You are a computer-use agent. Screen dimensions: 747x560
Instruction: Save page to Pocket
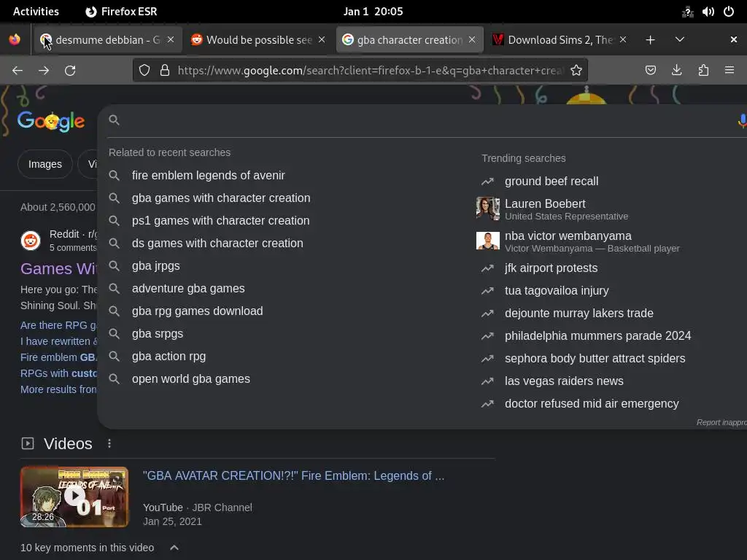(x=650, y=71)
